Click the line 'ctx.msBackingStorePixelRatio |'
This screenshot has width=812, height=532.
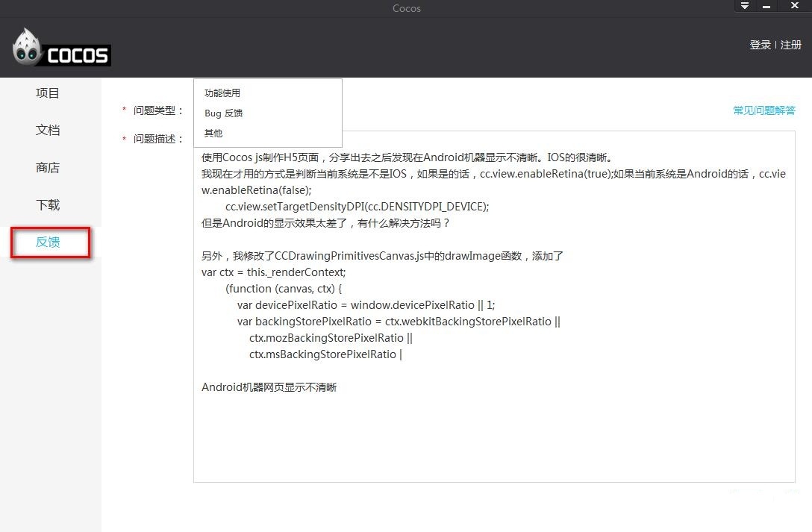pos(325,354)
